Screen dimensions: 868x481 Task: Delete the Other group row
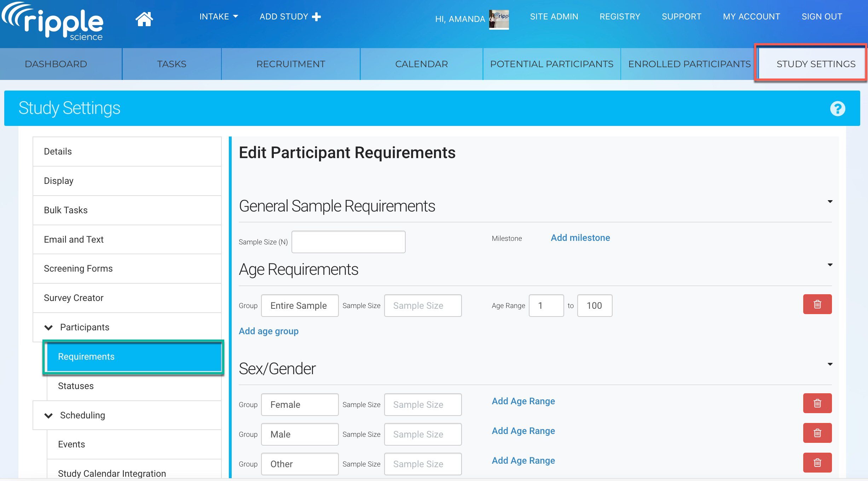pos(817,463)
